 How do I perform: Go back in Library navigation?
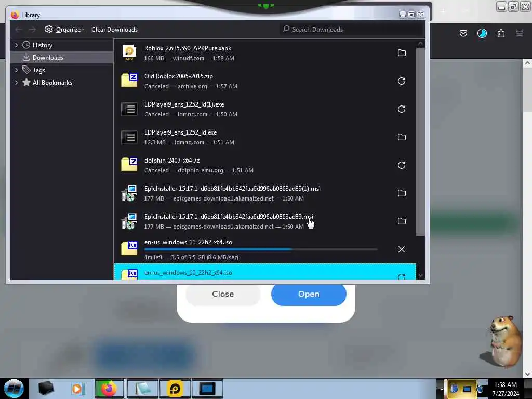pos(19,30)
